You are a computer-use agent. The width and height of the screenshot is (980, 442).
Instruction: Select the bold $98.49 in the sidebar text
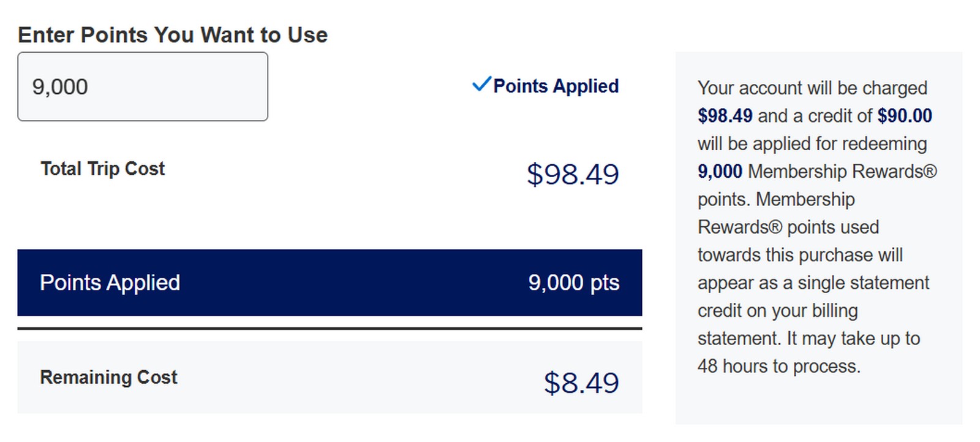point(725,115)
